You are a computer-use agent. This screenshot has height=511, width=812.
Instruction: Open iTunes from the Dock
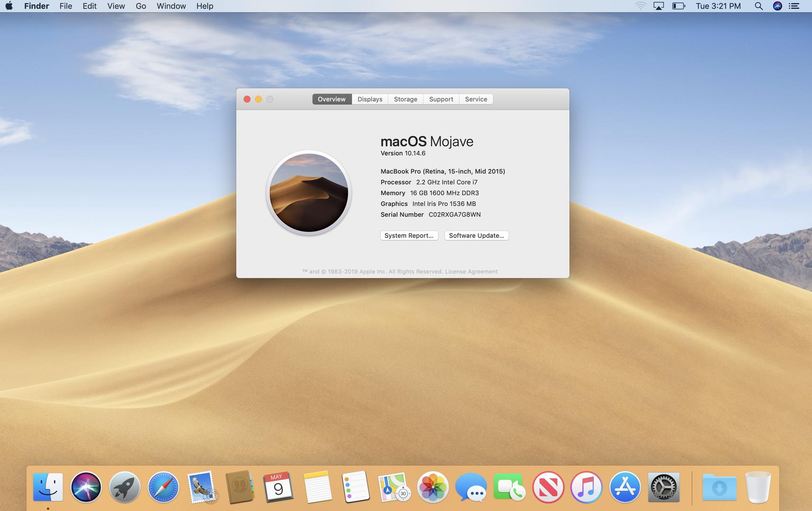(586, 487)
